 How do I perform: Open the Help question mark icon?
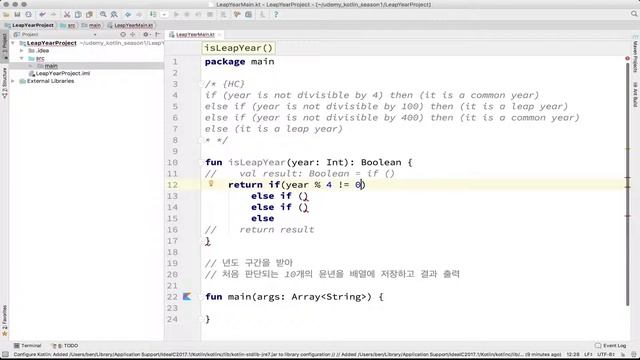click(x=276, y=15)
